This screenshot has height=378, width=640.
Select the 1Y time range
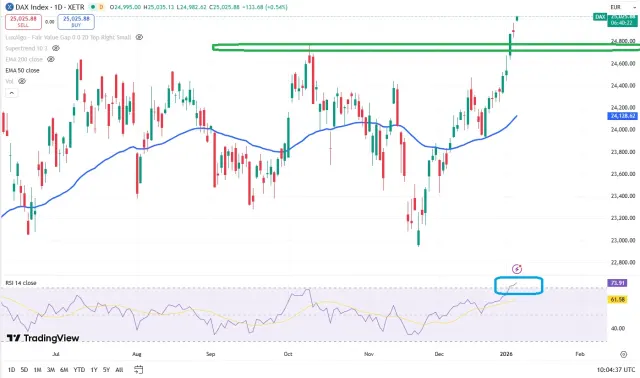click(94, 370)
